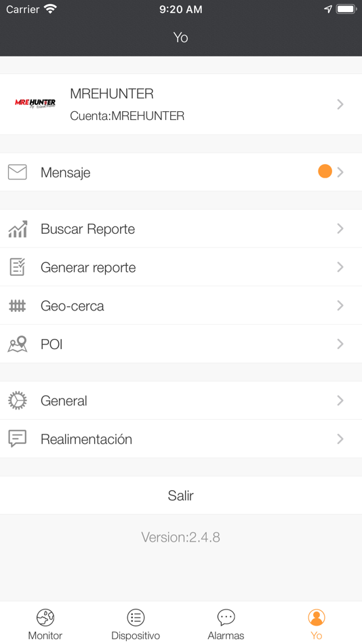Screen dimensions: 362x644
Task: Open Buscar Reporte
Action: 87,228
